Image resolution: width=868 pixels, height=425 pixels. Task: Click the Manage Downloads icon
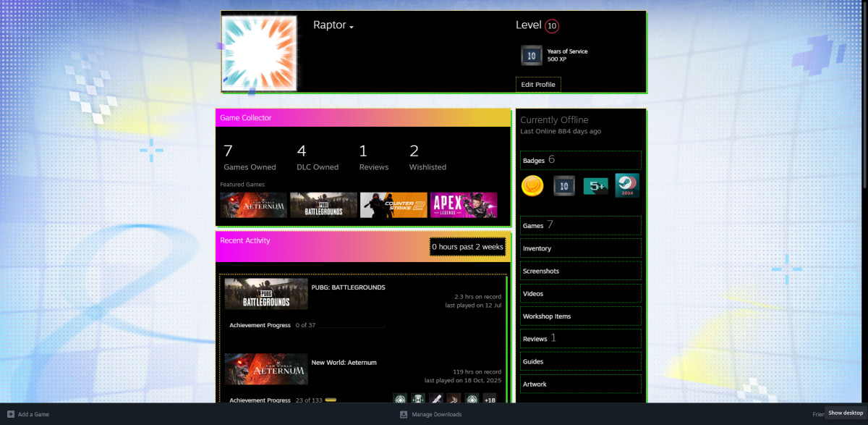pyautogui.click(x=404, y=414)
